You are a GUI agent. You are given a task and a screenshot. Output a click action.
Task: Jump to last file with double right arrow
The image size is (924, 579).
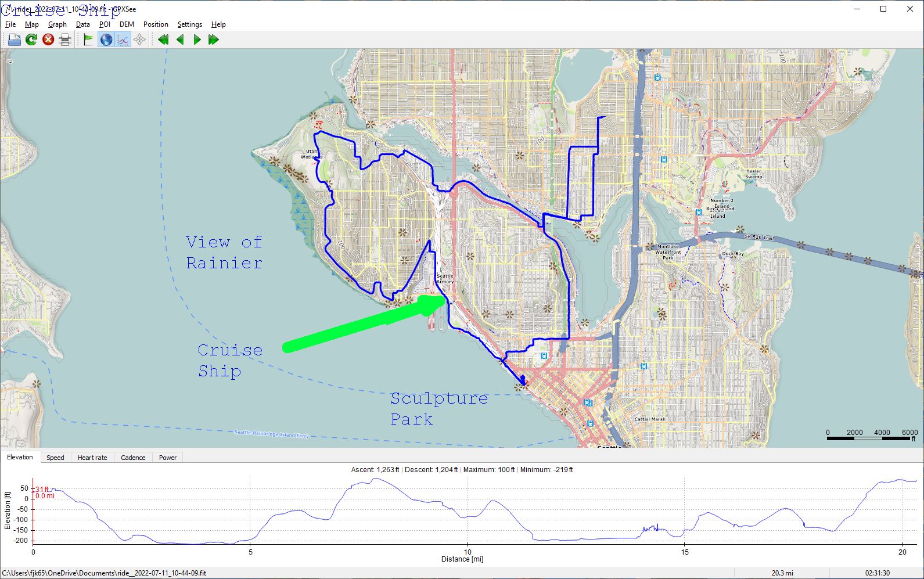click(x=214, y=39)
